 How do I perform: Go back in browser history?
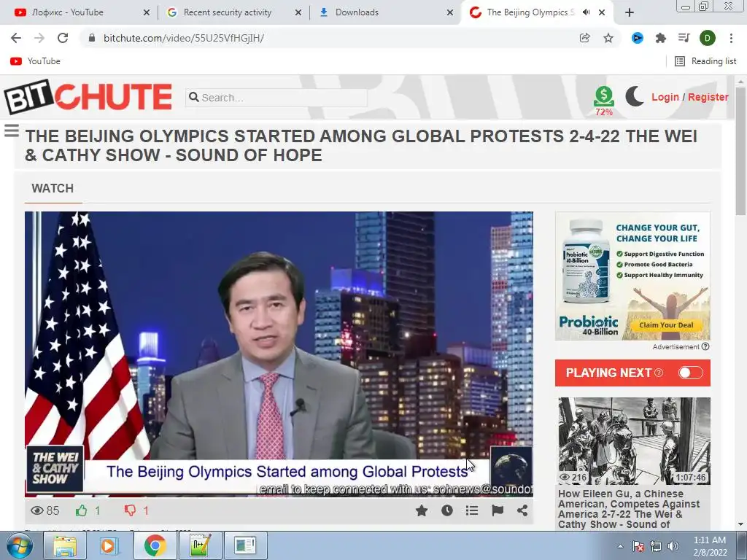16,38
